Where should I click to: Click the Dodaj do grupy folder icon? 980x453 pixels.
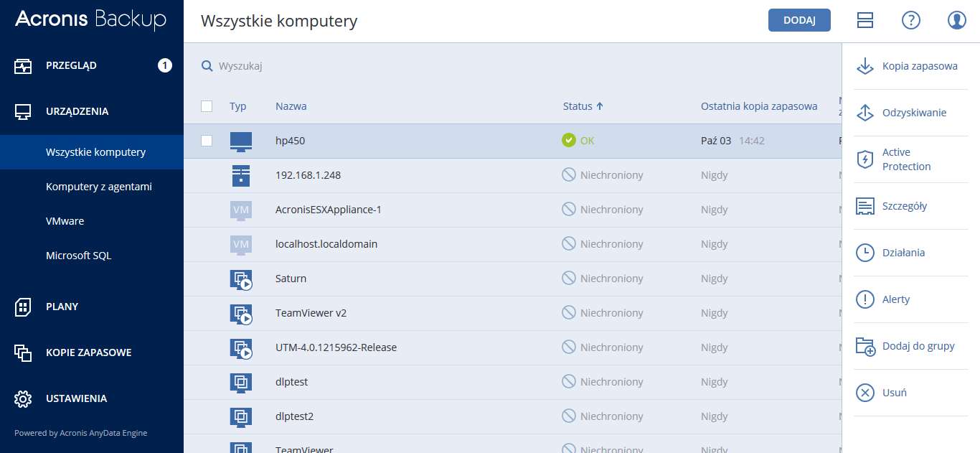(866, 346)
